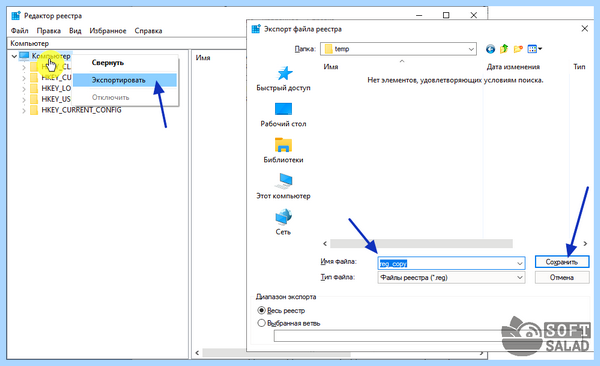
Task: Expand the HKEY_LO node
Action: pyautogui.click(x=24, y=89)
